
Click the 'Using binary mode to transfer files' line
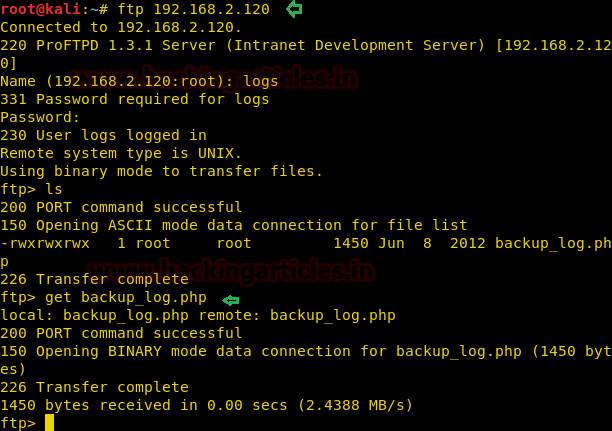point(161,171)
